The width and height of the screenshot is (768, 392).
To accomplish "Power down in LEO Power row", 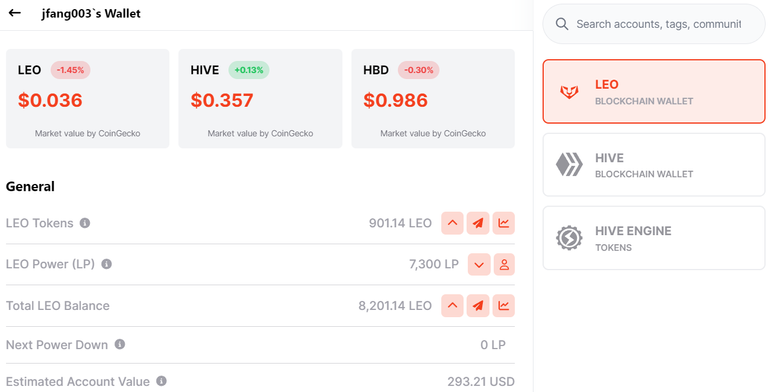I will [479, 265].
